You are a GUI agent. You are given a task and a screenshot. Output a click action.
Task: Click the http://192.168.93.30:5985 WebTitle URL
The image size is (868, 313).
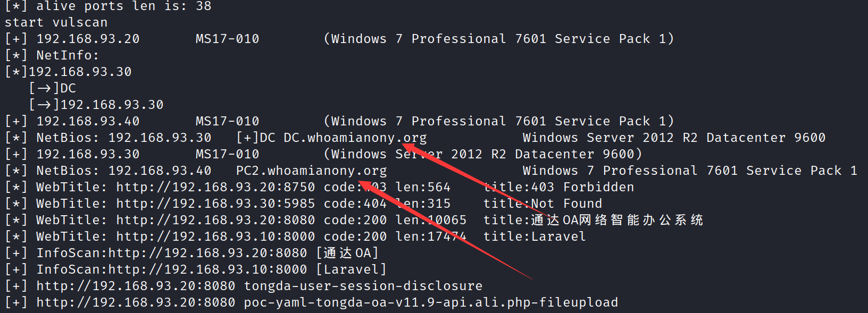click(x=215, y=204)
